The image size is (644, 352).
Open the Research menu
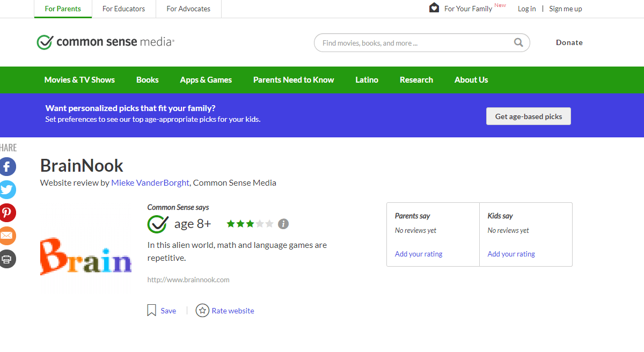(416, 79)
